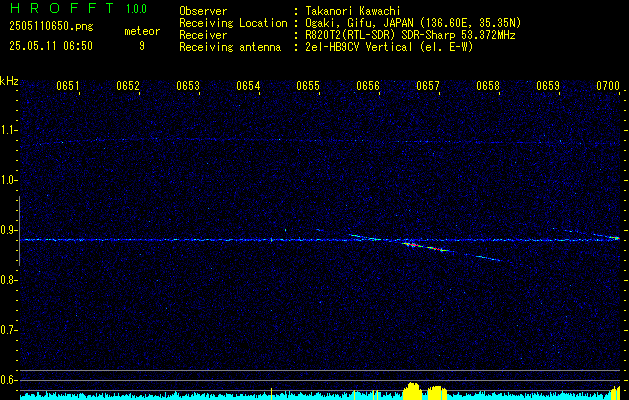
Task: Click the 0654 time marker
Action: [x=248, y=85]
